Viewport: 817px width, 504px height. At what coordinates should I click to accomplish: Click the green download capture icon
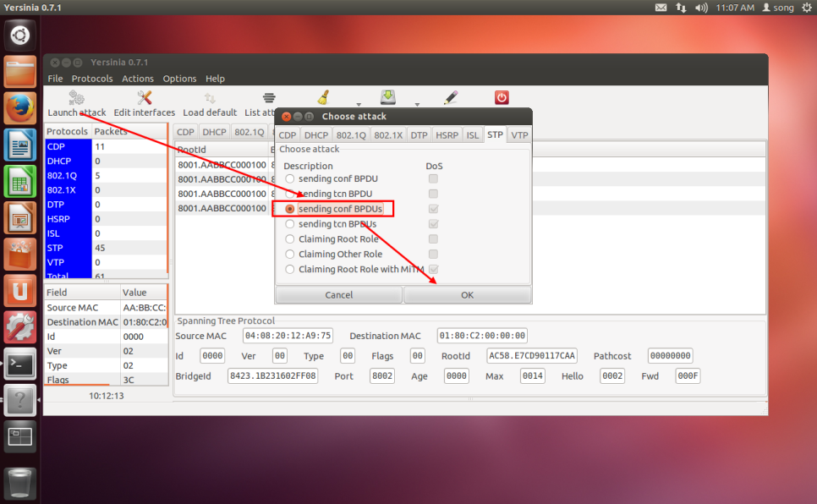coord(387,97)
